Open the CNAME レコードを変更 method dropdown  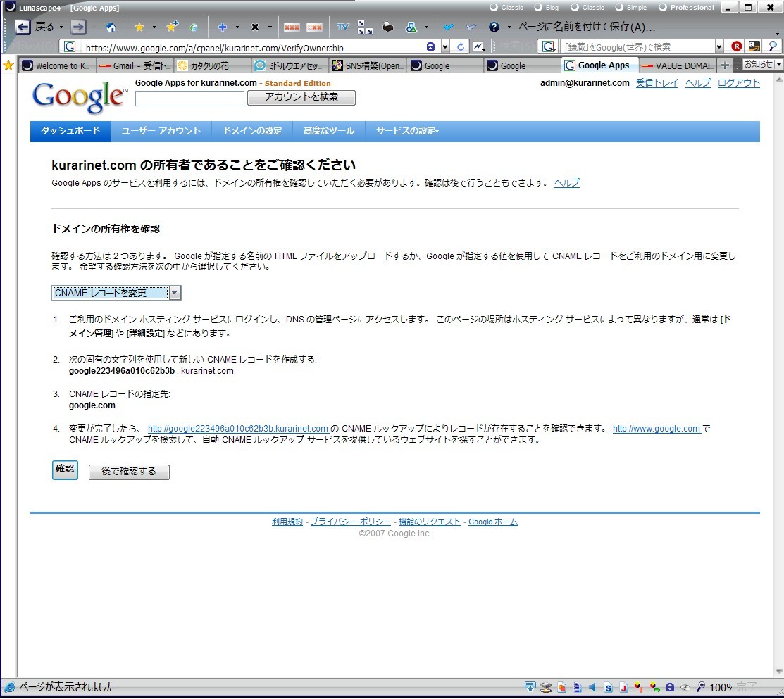tap(116, 293)
